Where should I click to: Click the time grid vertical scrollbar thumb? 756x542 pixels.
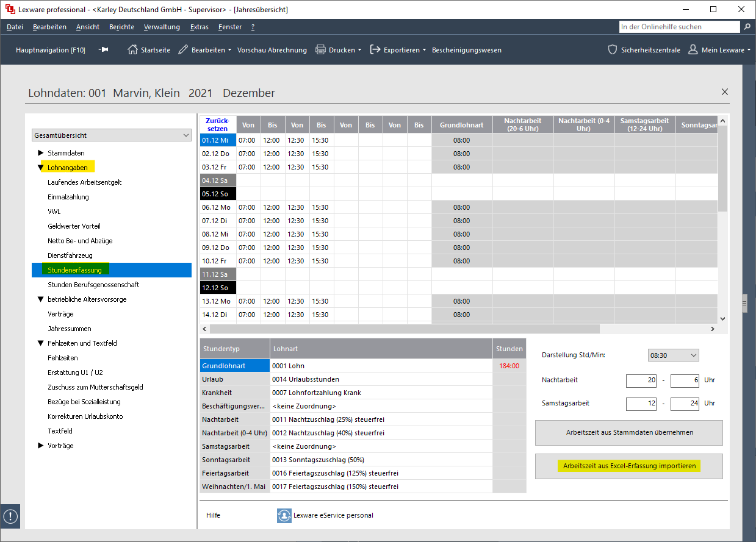722,168
